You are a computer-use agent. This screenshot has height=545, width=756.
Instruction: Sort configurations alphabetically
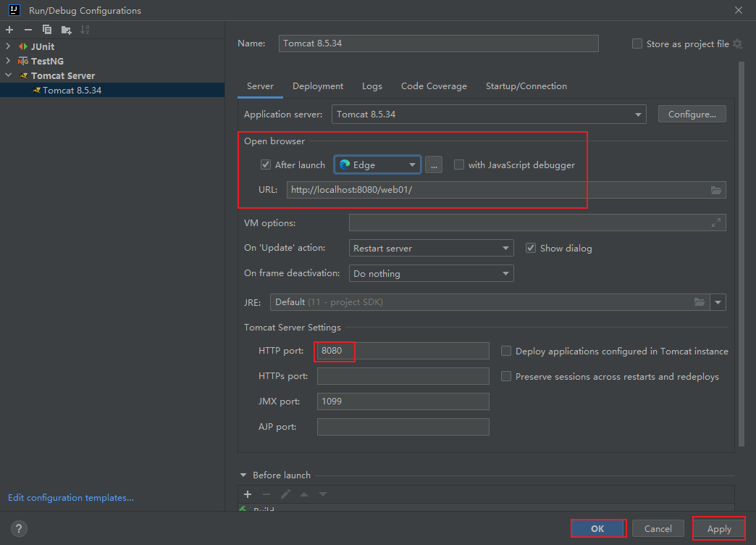[x=85, y=30]
